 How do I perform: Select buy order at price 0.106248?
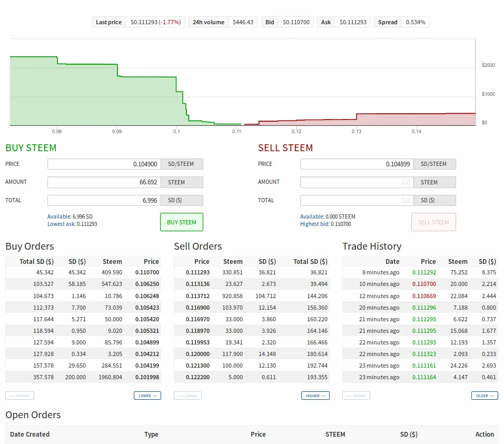tap(83, 296)
